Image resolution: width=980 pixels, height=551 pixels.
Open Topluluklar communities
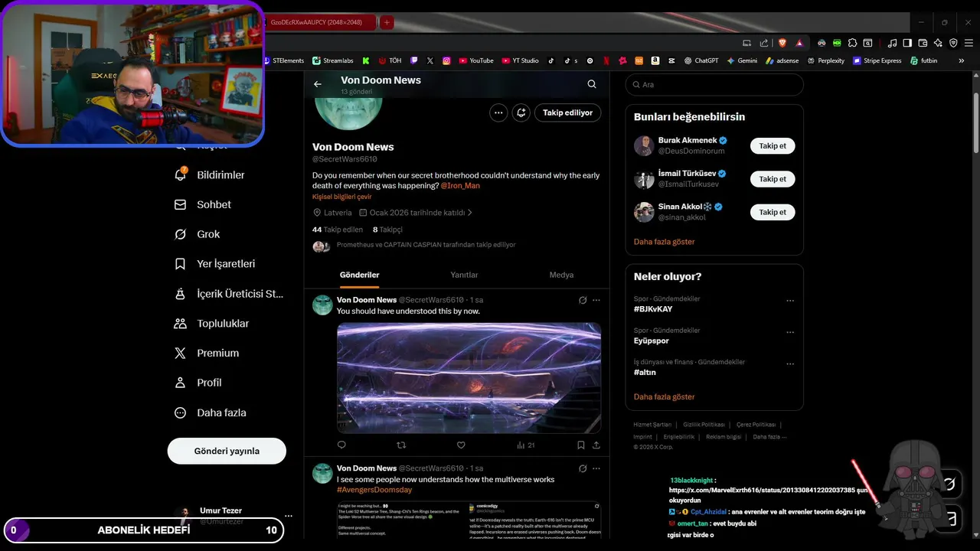212,324
